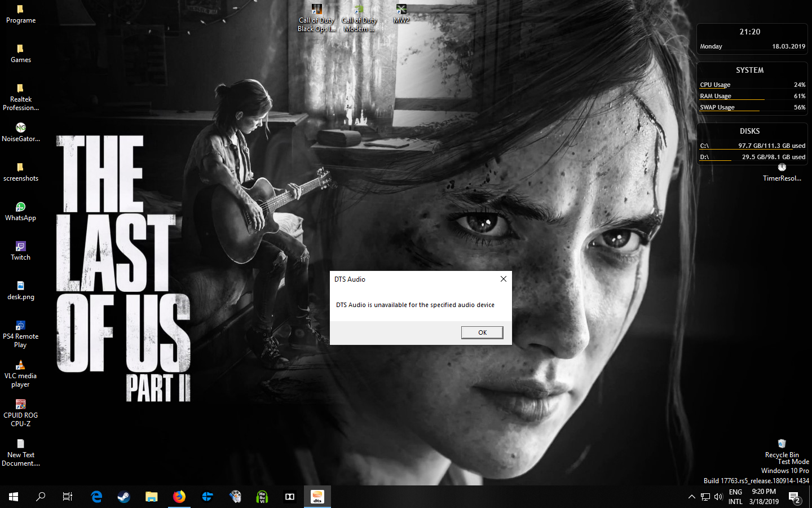Click the DISKS widget header
This screenshot has height=508, width=812.
[x=750, y=131]
